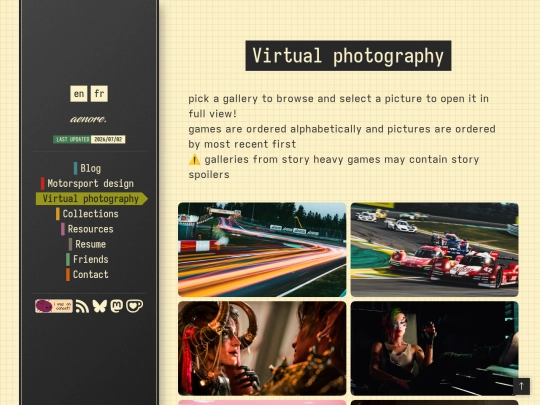Open the Collections page
The height and width of the screenshot is (405, 540).
(87, 214)
